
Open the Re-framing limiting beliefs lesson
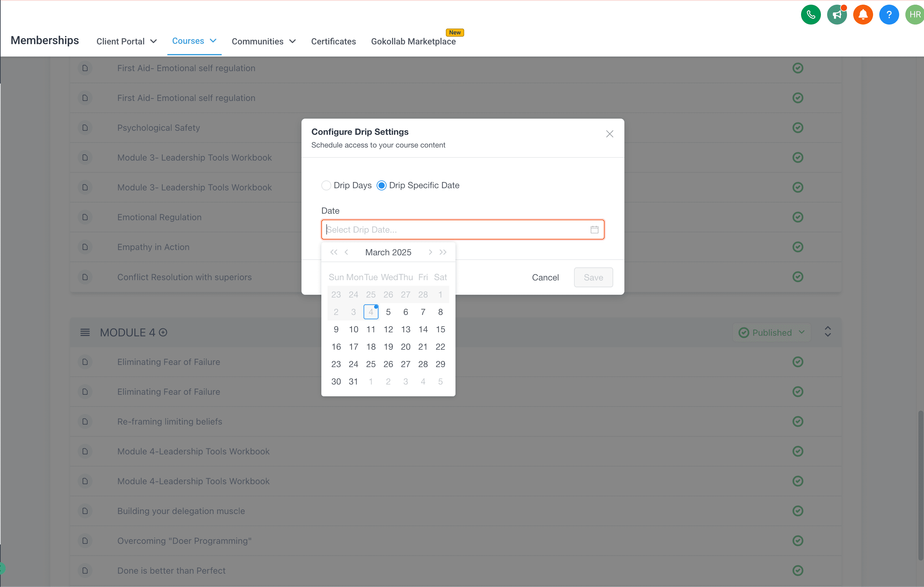170,421
